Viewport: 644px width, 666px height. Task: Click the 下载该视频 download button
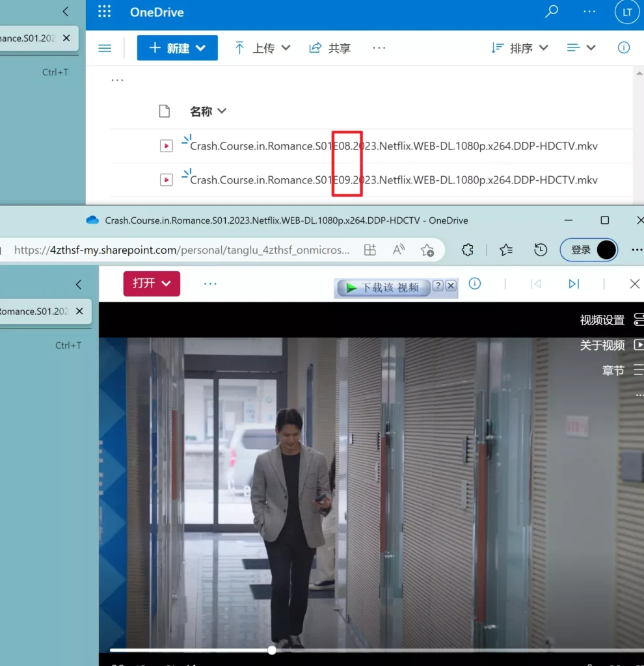[x=382, y=287]
